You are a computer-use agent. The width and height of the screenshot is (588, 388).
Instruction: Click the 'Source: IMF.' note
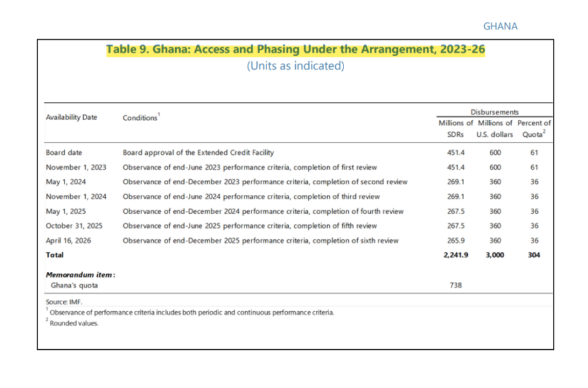pos(64,302)
